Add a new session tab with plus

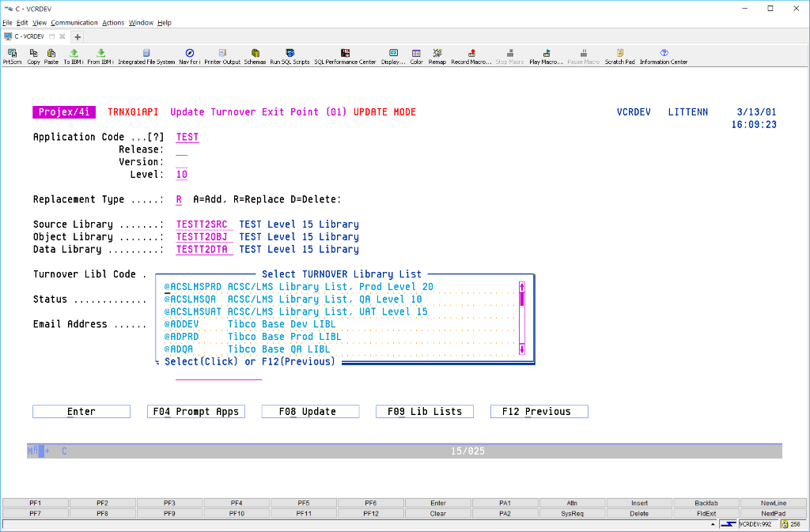coord(78,36)
